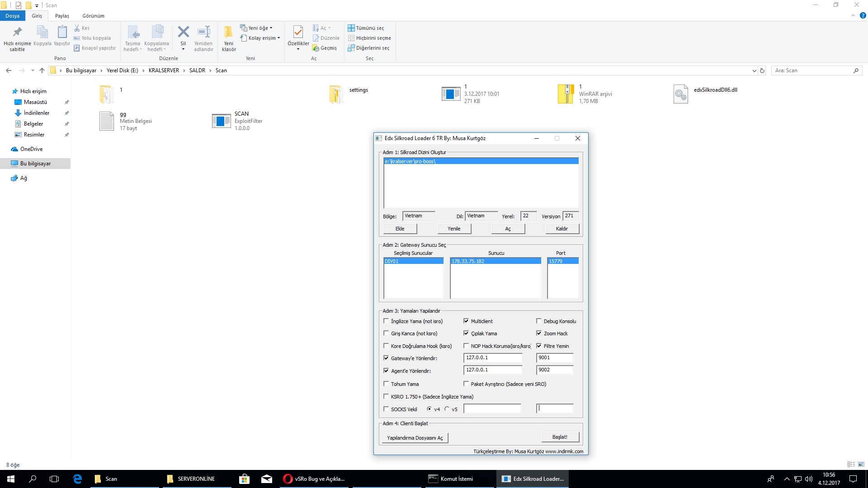Viewport: 868px width, 488px height.
Task: Open the Store icon on taskbar
Action: click(x=244, y=479)
